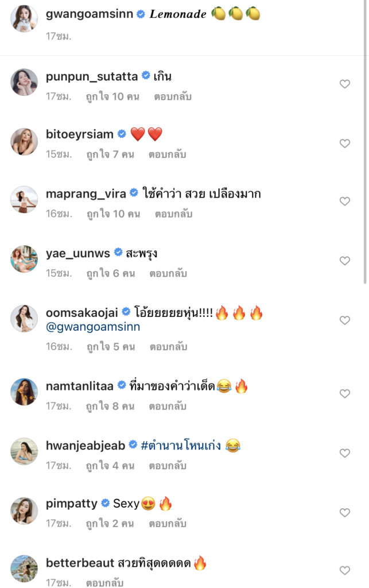Reply to pimpatty's comment
Viewport: 369px width, 588px height.
(168, 524)
